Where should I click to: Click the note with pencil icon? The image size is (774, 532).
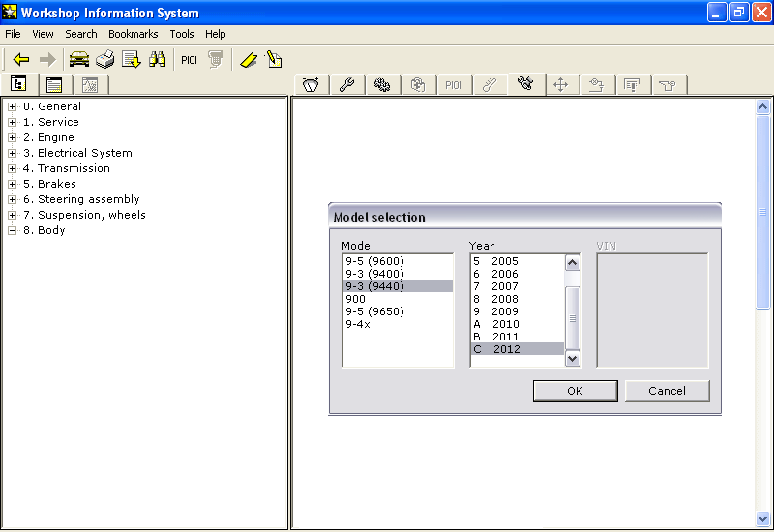pyautogui.click(x=274, y=59)
